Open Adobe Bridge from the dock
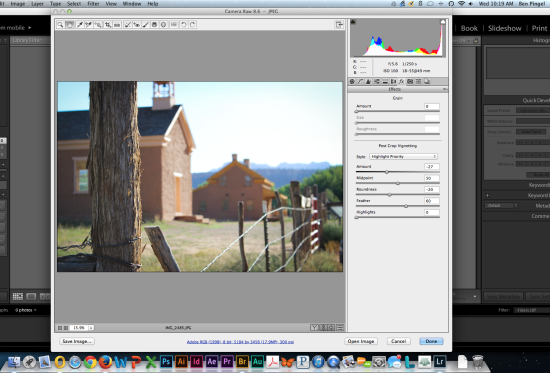Viewport: 550px width, 373px height. pos(242,361)
